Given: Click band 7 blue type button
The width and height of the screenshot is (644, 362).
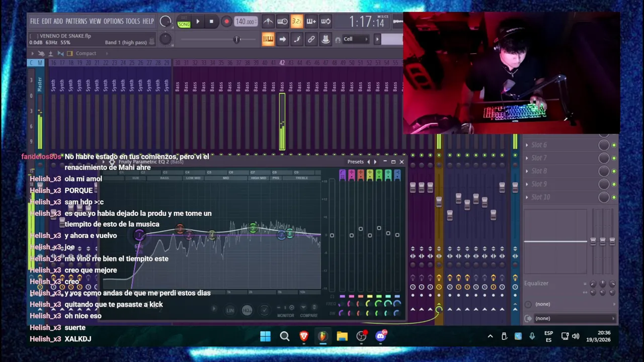Looking at the screenshot, I should [x=397, y=175].
